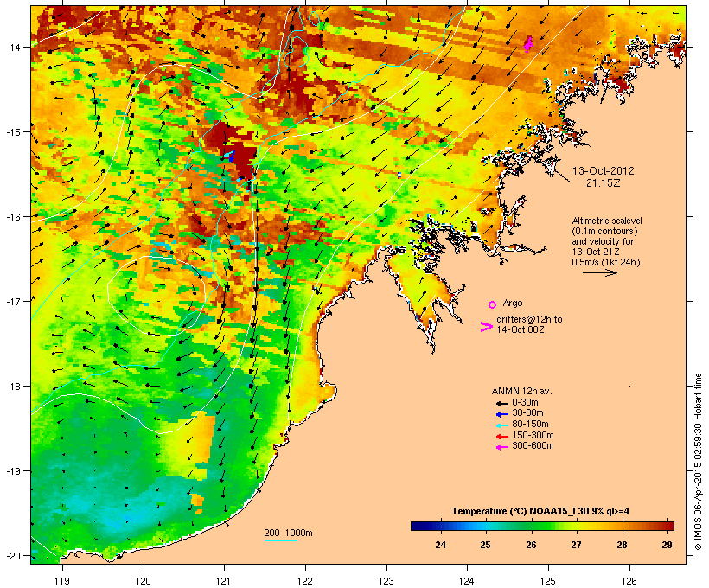Click the '13-Oct 21Z' velocity date text
Image resolution: width=709 pixels, height=588 pixels.
click(x=596, y=252)
